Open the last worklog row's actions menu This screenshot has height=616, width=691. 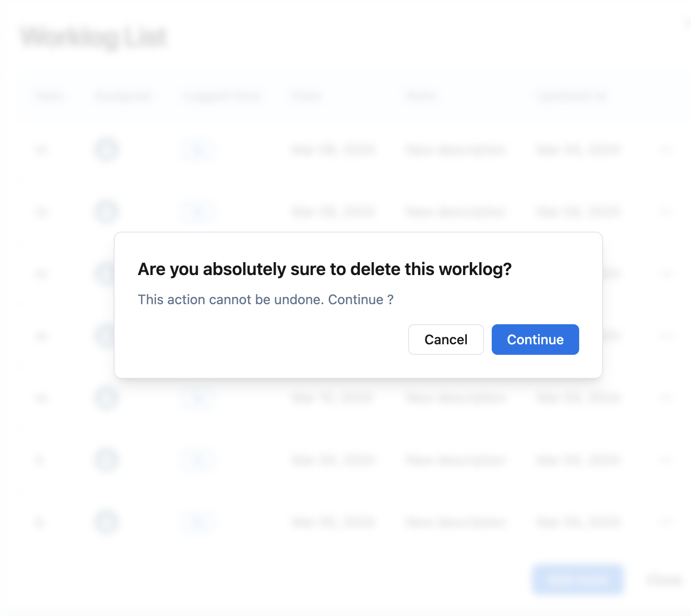[667, 521]
